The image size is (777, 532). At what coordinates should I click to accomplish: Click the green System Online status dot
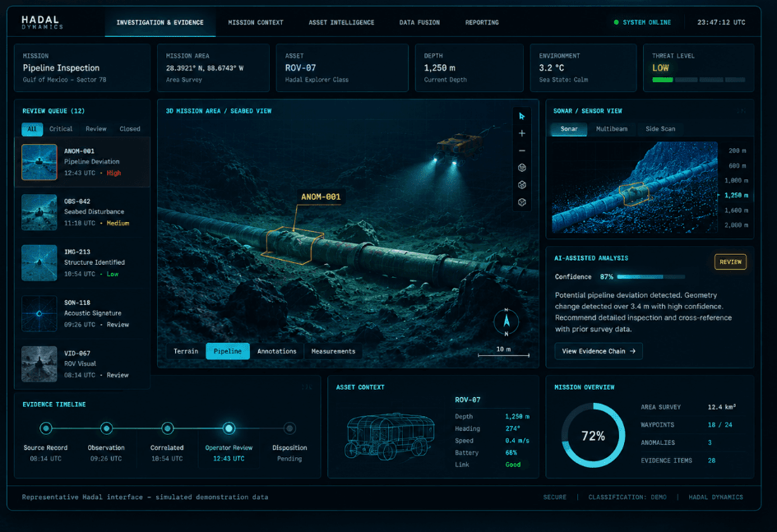pos(616,22)
